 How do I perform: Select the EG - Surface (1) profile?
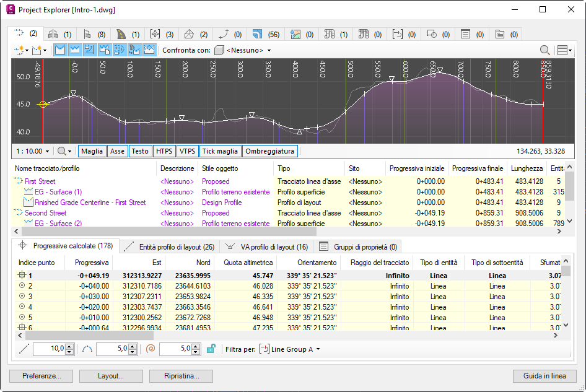point(58,192)
